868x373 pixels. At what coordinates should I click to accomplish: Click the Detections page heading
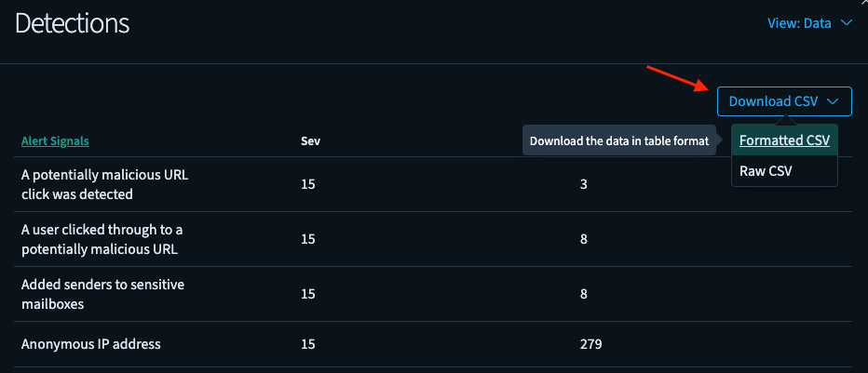coord(73,23)
